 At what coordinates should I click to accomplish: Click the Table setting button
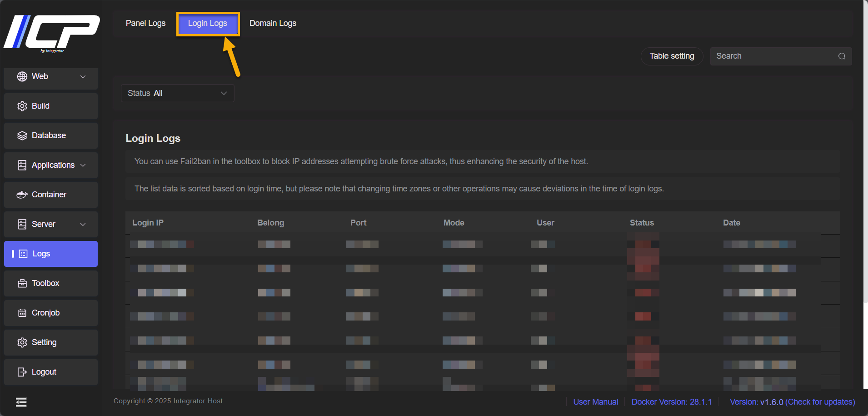tap(672, 56)
